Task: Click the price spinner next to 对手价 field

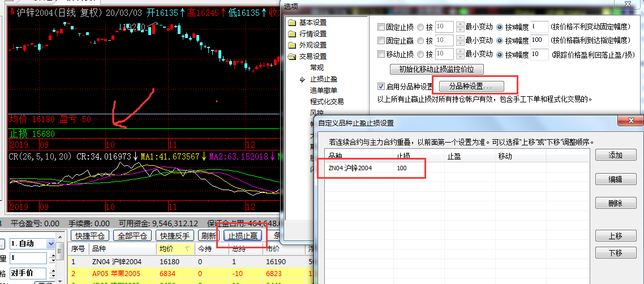Action: pos(52,273)
